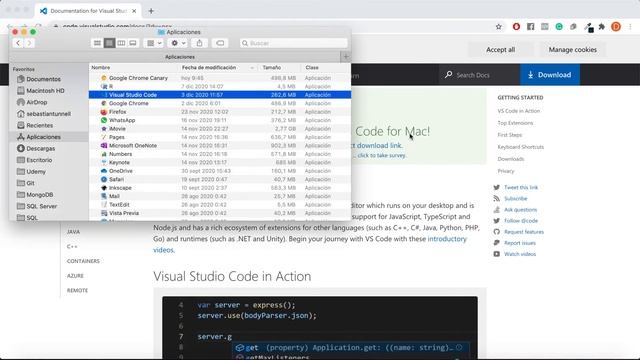Image resolution: width=640 pixels, height=360 pixels.
Task: Open introductory videos link
Action: (x=447, y=239)
